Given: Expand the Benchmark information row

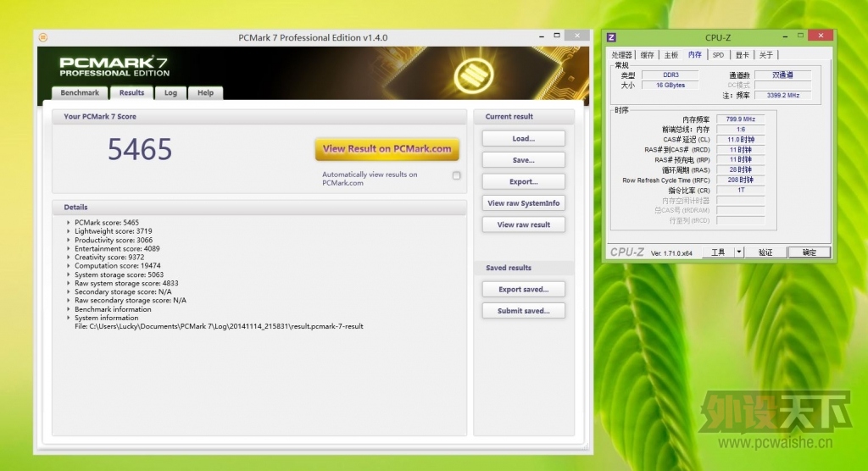Looking at the screenshot, I should point(69,309).
